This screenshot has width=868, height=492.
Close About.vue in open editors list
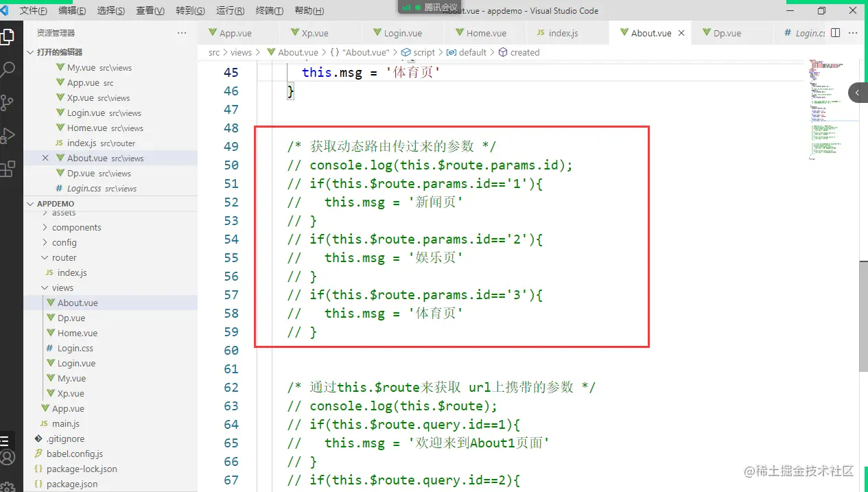(45, 158)
